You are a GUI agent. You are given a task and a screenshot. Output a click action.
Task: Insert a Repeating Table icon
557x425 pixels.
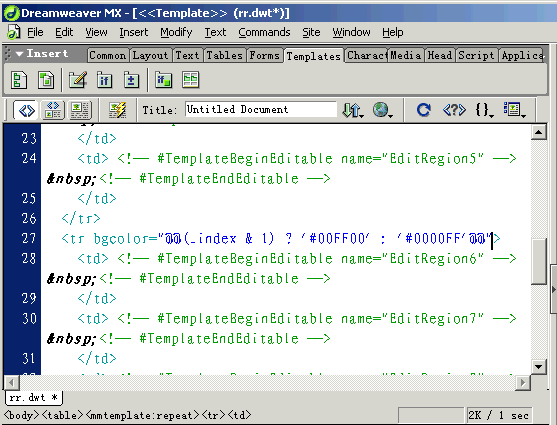pos(190,80)
